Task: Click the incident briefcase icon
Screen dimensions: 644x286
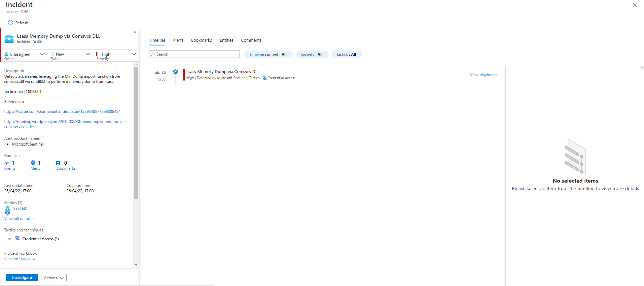Action: 9,39
